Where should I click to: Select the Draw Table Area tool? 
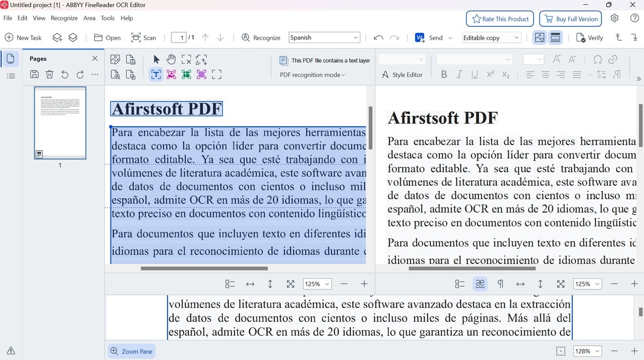pyautogui.click(x=186, y=75)
